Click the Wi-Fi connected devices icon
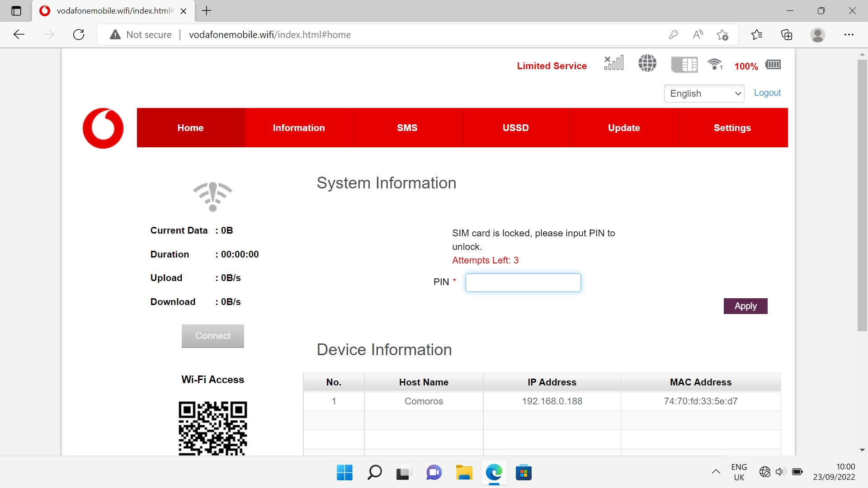This screenshot has width=868, height=488. pos(715,65)
